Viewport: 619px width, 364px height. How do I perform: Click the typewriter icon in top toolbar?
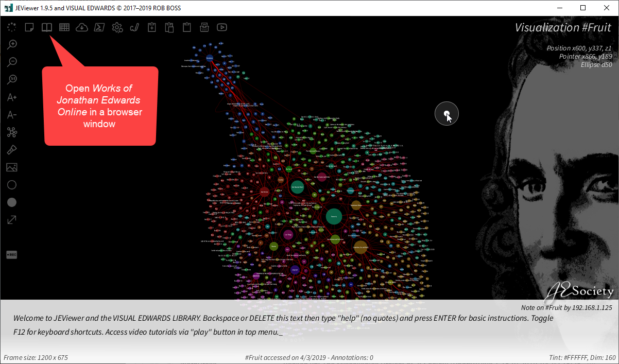click(204, 27)
